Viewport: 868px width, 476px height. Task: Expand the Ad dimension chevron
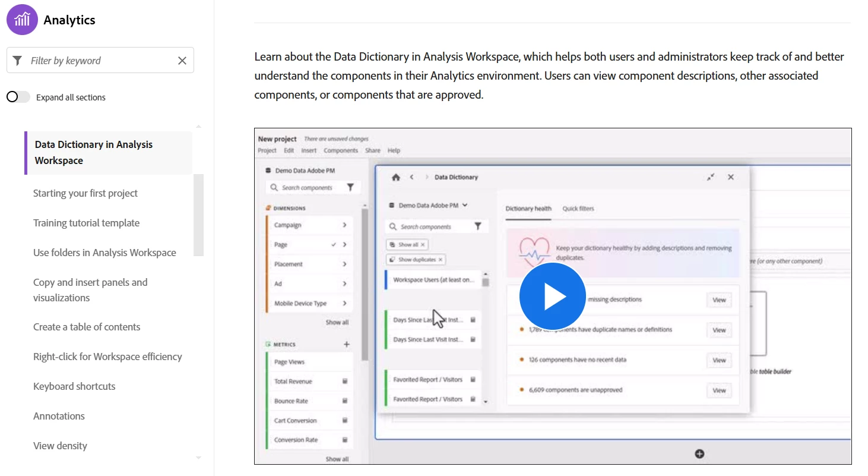tap(344, 283)
